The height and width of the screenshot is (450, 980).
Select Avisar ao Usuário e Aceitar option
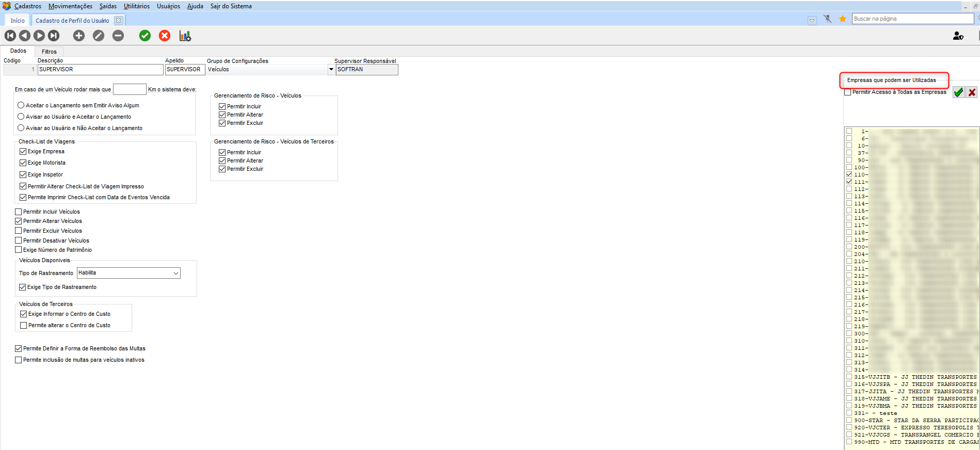(21, 117)
